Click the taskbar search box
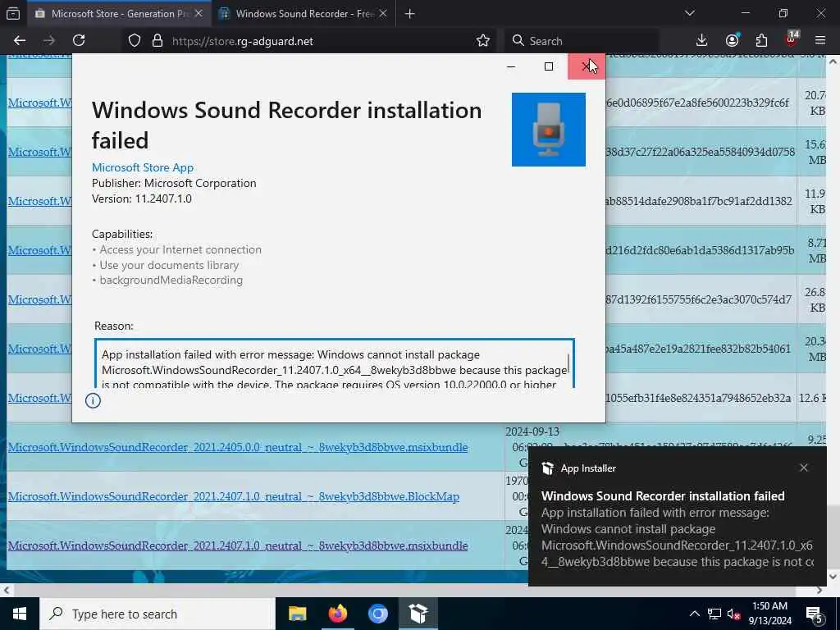The image size is (840, 630). (157, 614)
